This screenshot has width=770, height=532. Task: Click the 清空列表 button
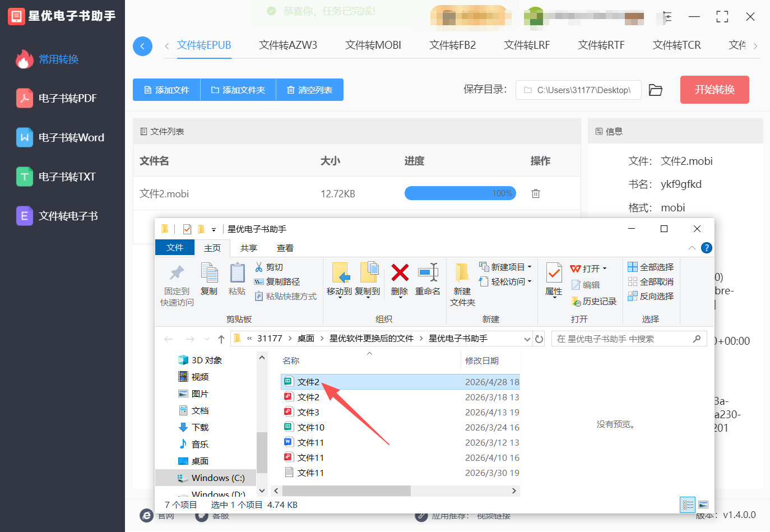tap(310, 90)
